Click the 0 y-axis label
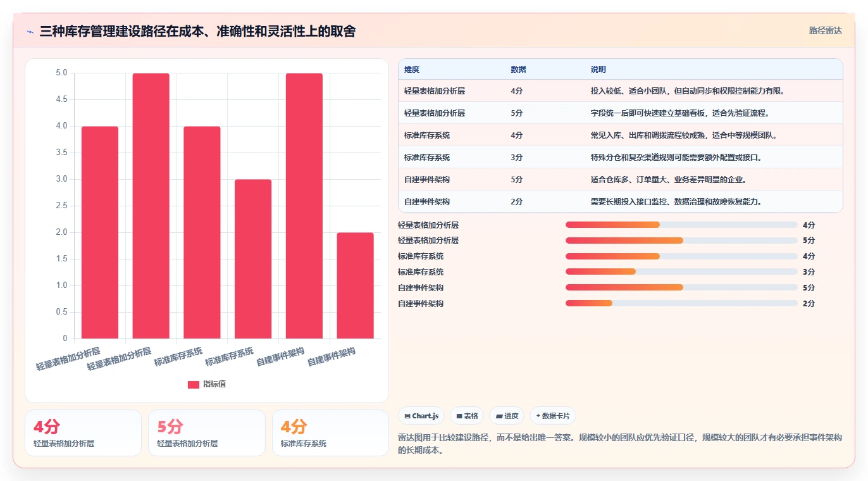Screen dimensions: 868x481 65,339
